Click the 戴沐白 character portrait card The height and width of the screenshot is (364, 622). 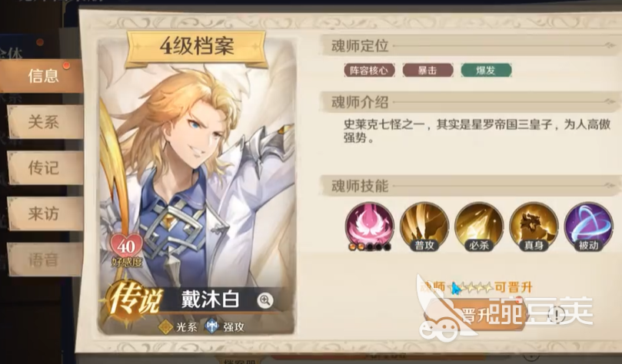[197, 186]
